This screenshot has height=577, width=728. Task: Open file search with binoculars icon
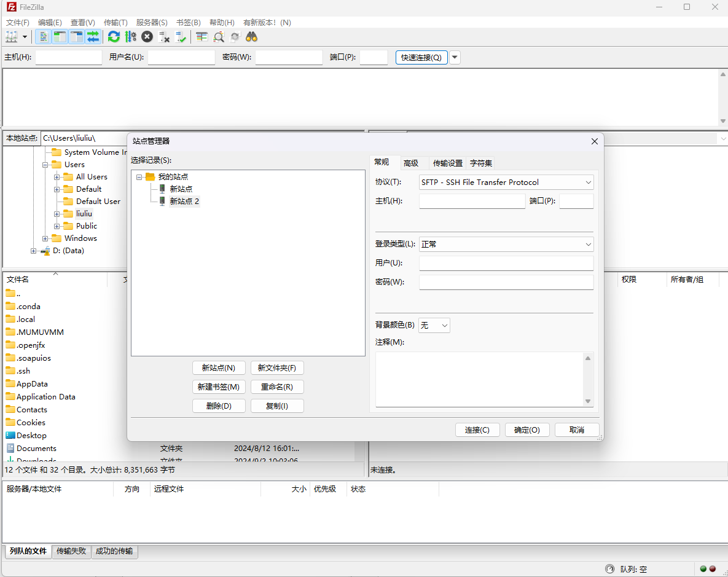point(252,37)
